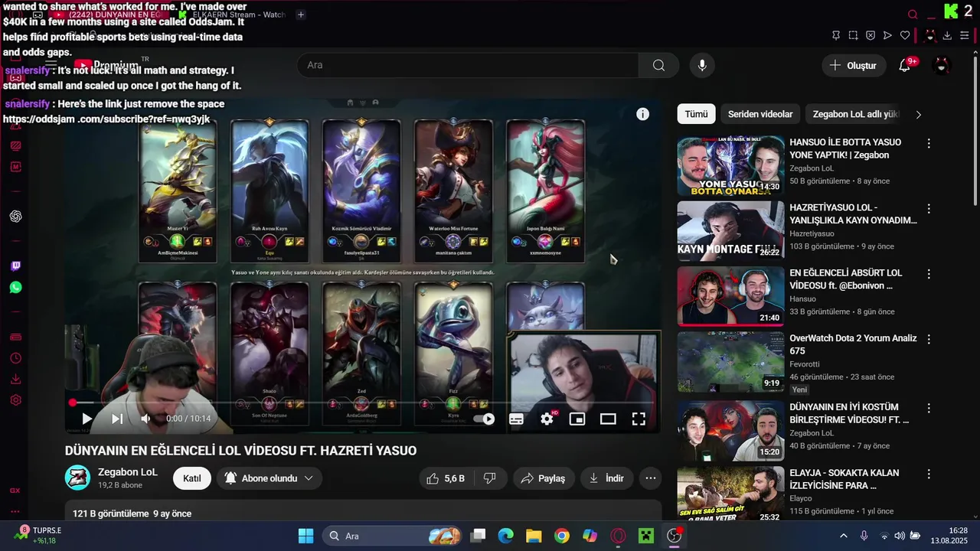
Task: Open the ad blocker shield icon
Action: click(x=871, y=35)
